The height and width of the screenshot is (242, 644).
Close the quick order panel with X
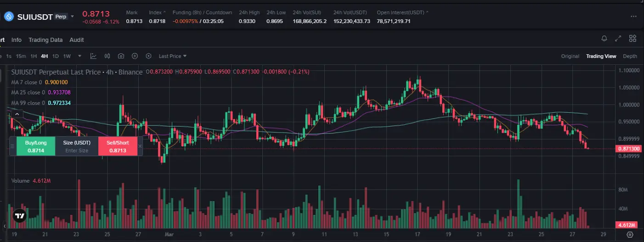pyautogui.click(x=140, y=146)
